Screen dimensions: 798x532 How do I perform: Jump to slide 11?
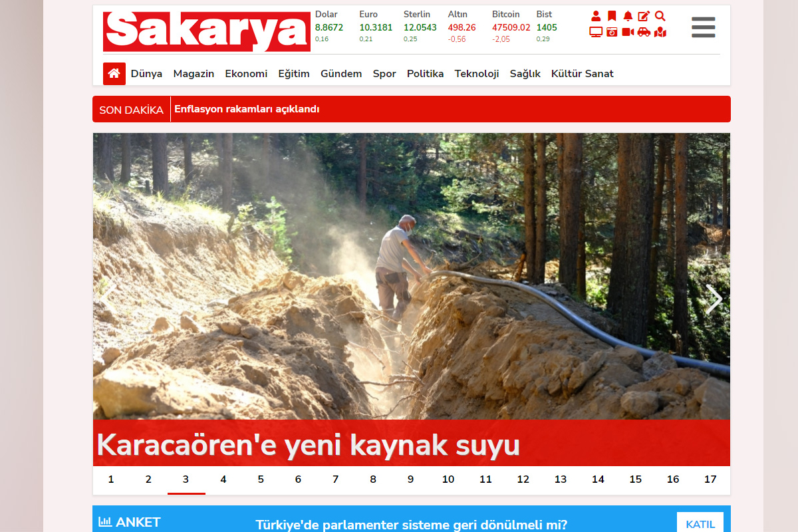coord(485,479)
